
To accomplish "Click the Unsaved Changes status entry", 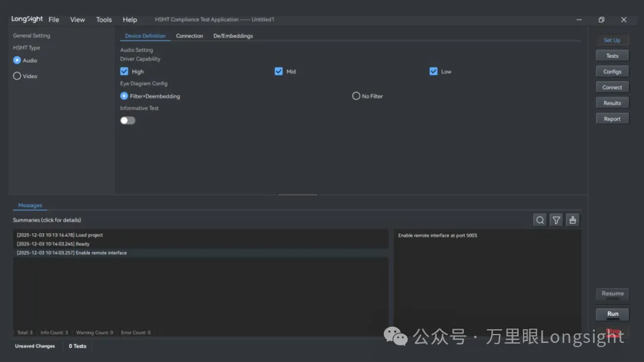I will pos(35,346).
